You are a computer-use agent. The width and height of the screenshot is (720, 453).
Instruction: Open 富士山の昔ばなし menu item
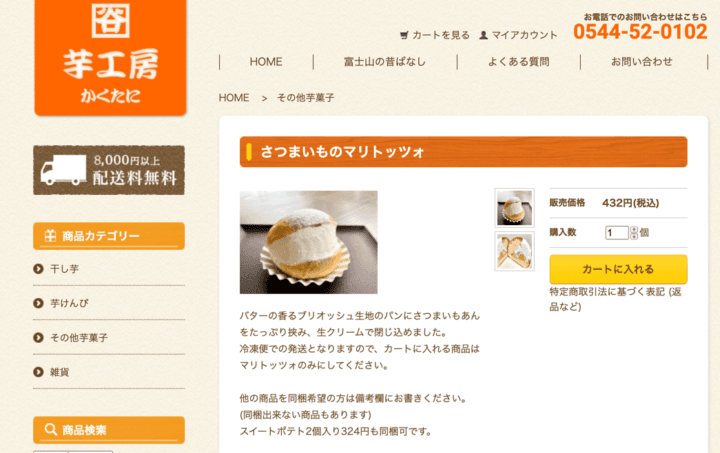[x=385, y=62]
